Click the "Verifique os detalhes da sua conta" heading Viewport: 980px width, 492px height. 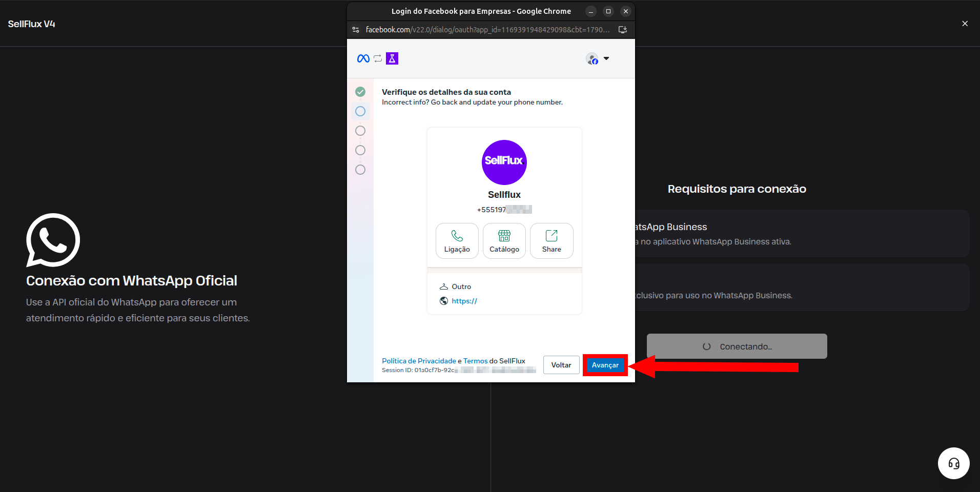click(446, 92)
